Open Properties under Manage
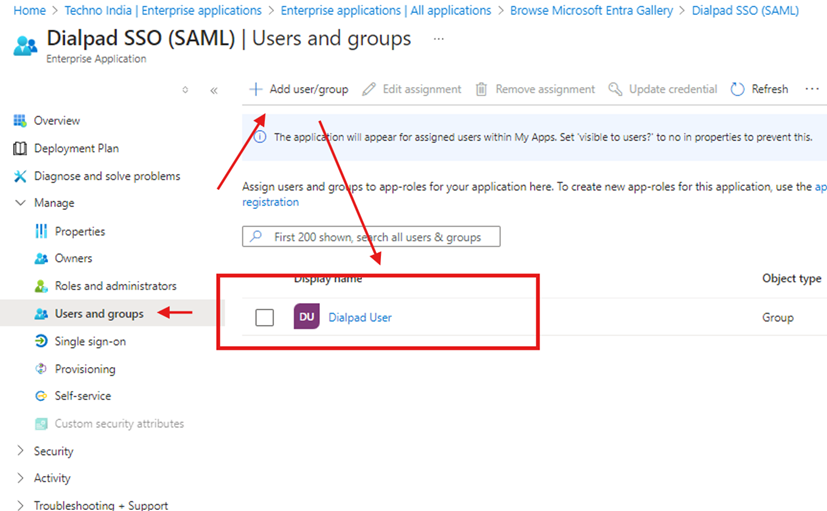 pyautogui.click(x=80, y=231)
